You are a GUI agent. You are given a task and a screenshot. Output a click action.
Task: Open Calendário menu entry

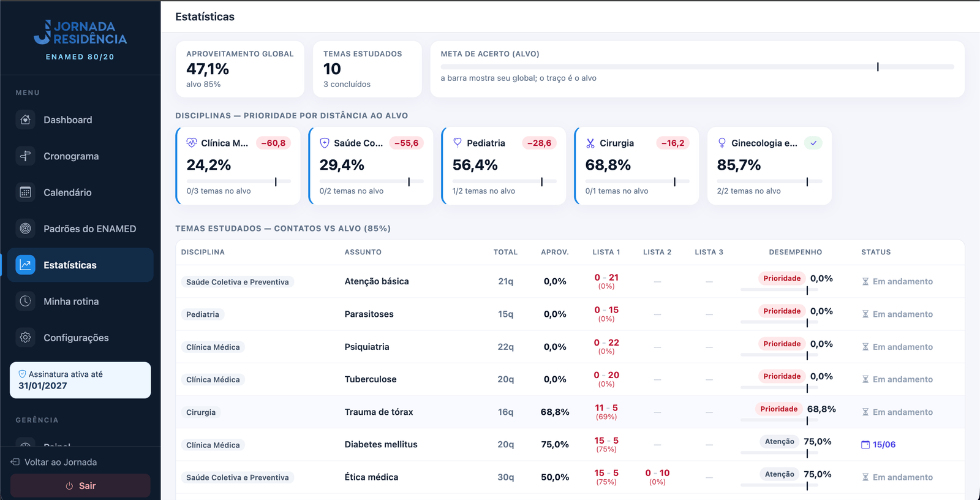tap(80, 192)
